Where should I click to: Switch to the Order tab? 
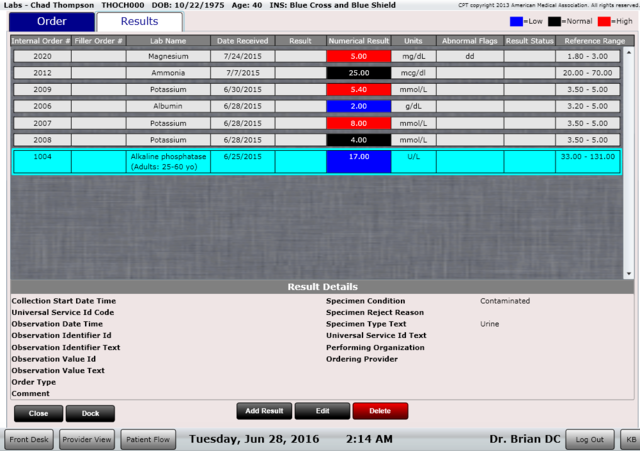(51, 21)
